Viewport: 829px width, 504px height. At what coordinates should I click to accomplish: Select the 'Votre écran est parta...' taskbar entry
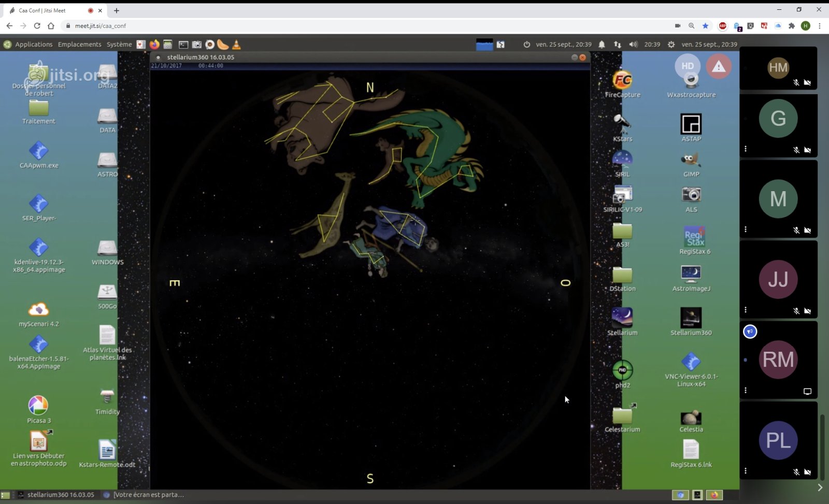[x=144, y=495]
